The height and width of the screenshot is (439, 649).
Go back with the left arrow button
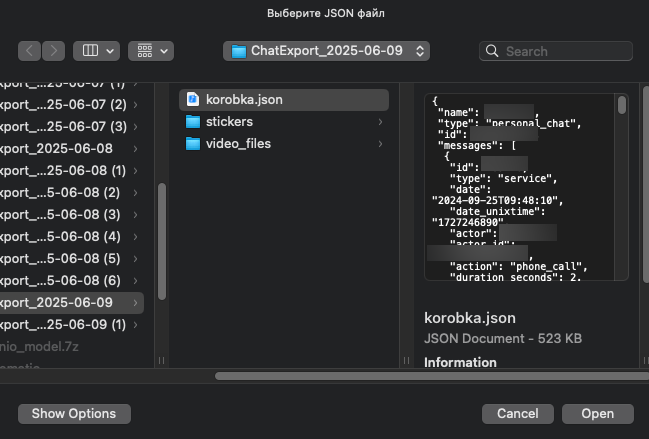[x=29, y=51]
